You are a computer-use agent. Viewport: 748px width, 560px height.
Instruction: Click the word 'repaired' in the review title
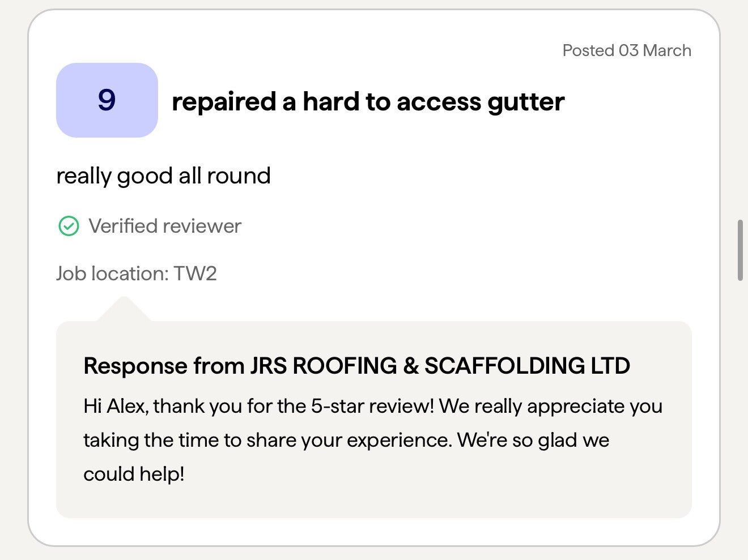click(x=224, y=102)
